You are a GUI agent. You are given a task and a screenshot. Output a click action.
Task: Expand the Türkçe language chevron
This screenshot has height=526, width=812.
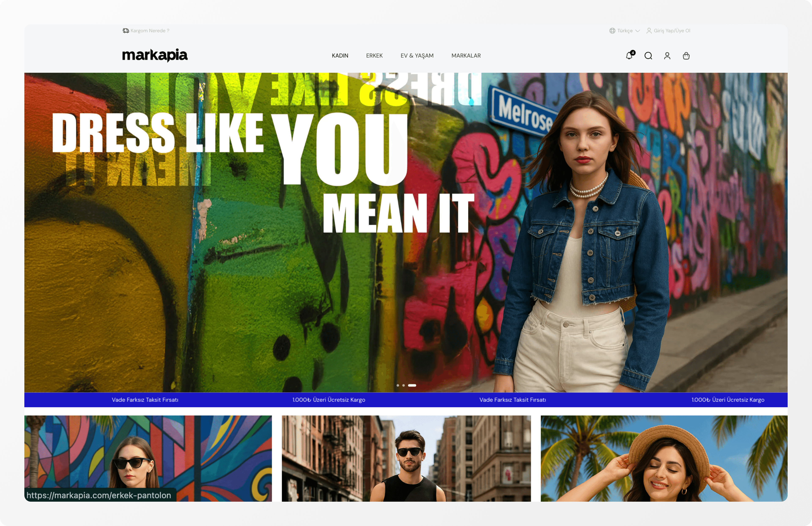(638, 31)
